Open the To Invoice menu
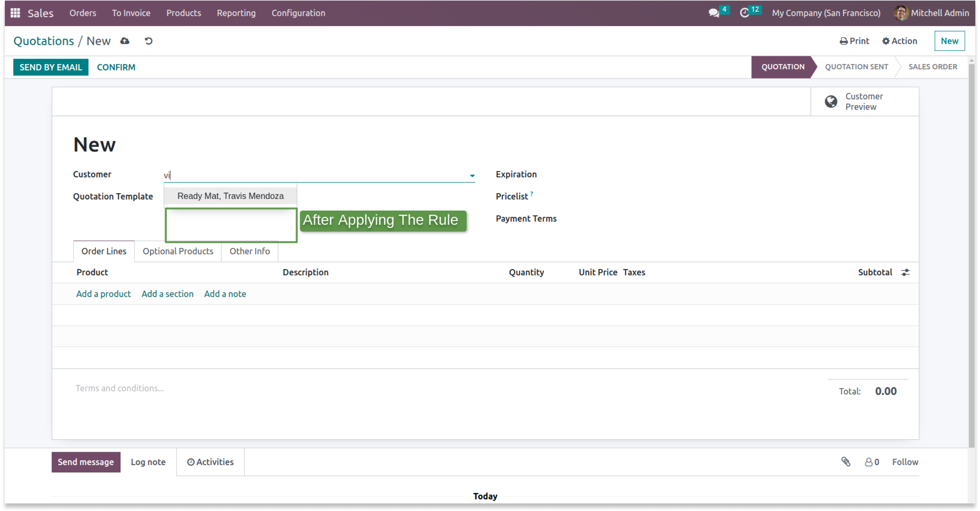Image resolution: width=980 pixels, height=511 pixels. tap(131, 13)
